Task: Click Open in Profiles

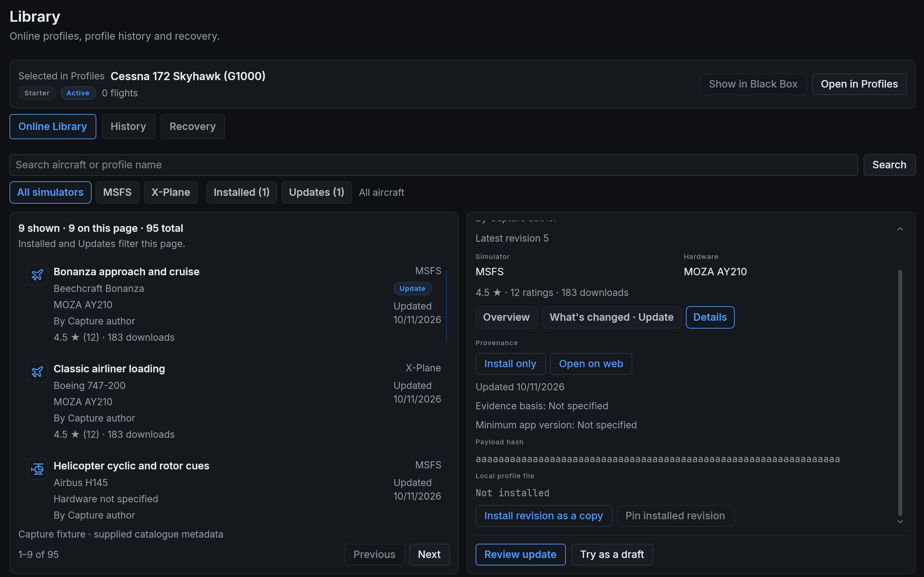Action: (859, 84)
